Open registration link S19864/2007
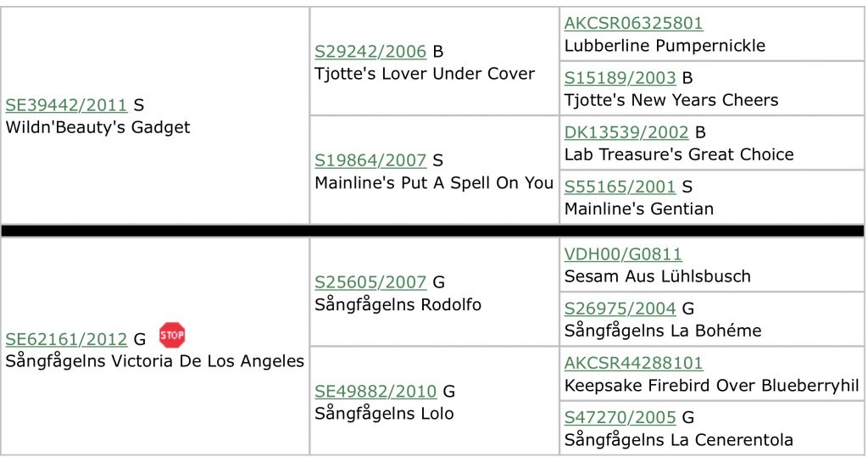This screenshot has height=457, width=868. [x=370, y=160]
